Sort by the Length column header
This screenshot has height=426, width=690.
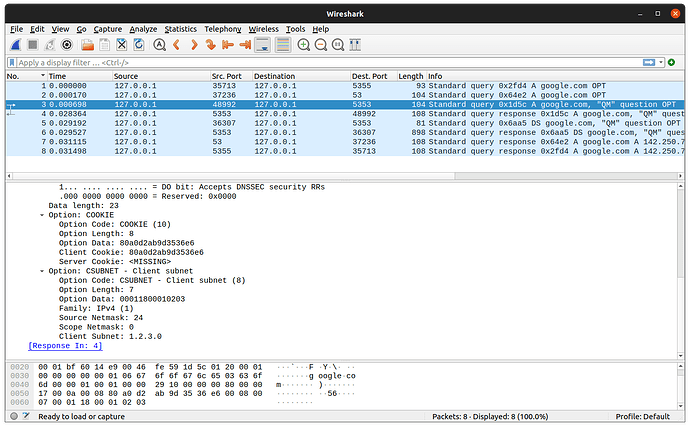411,76
